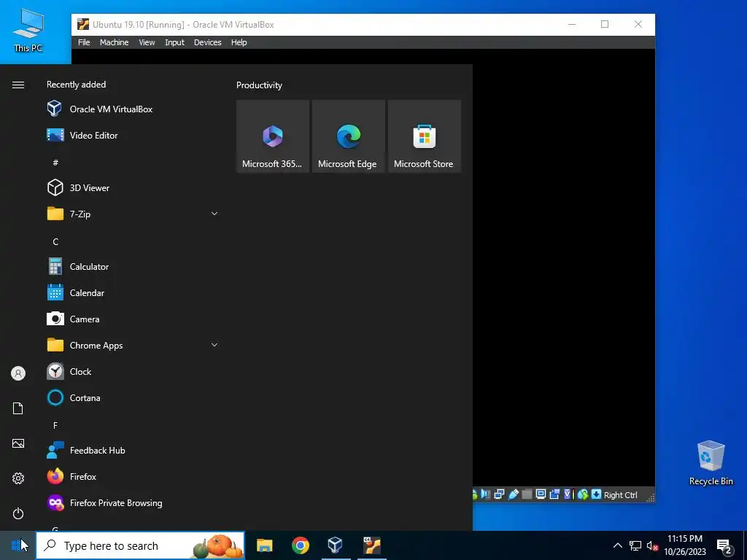The image size is (747, 560).
Task: Click the recording icon in VirtualBox status bar
Action: [554, 494]
